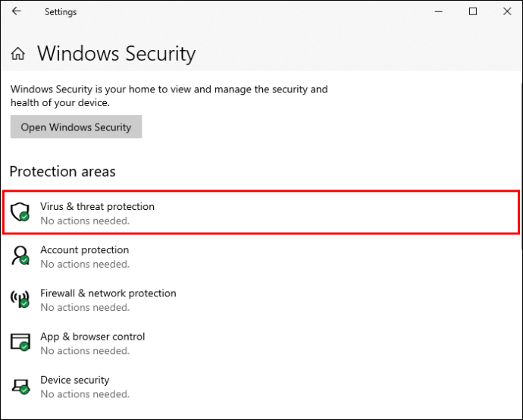Go to Settings home via the house icon
The image size is (523, 420).
point(18,54)
